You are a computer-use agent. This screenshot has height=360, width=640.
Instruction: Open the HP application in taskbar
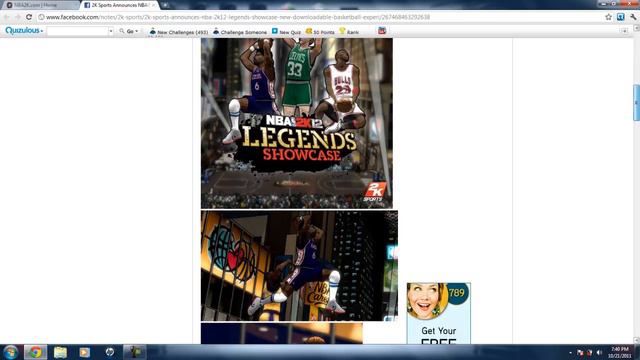110,352
